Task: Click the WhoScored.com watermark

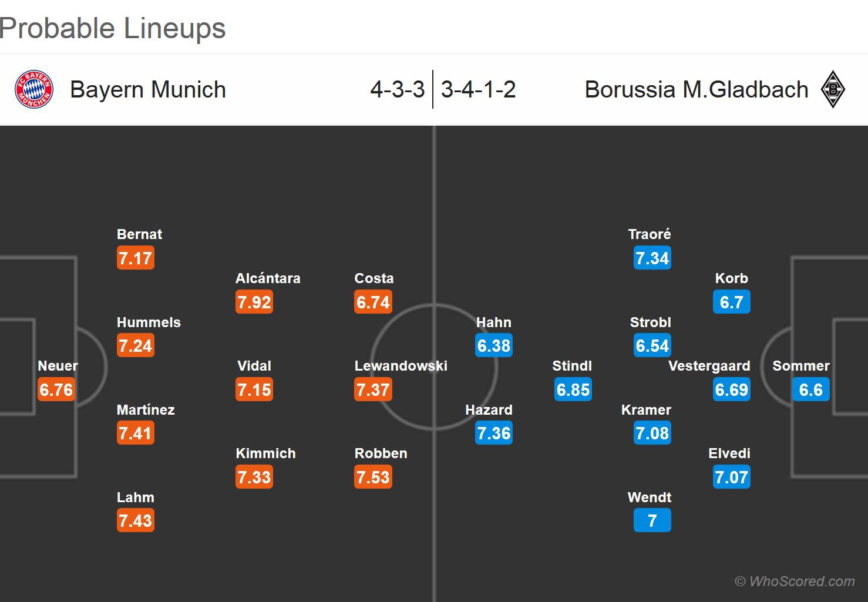Action: click(x=795, y=581)
